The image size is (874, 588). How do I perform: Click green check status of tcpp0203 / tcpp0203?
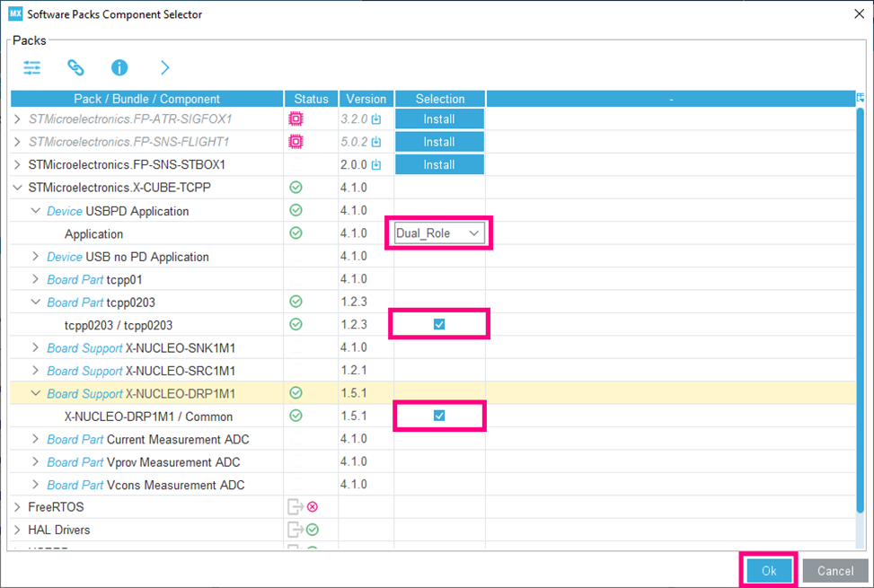coord(296,324)
